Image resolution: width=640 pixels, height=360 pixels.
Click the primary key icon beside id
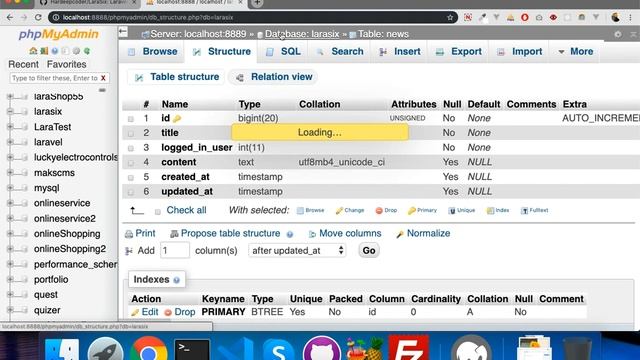point(177,118)
